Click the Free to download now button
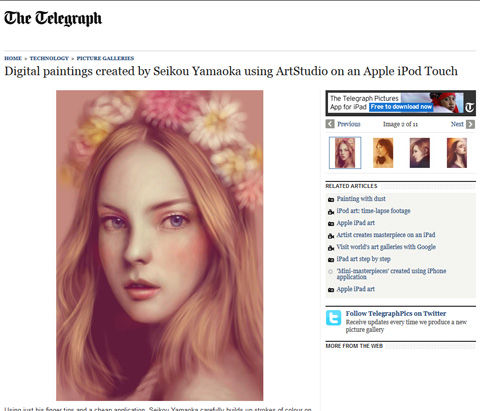Viewport: 480px width, 411px height. [401, 107]
